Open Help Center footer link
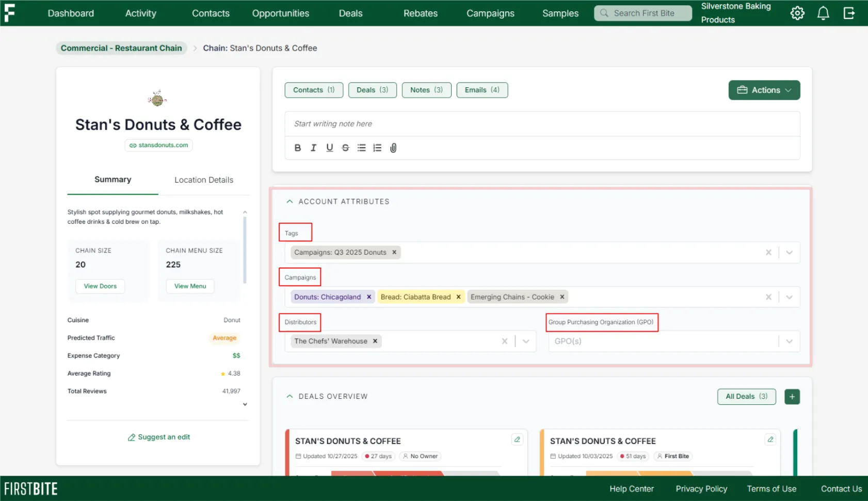Image resolution: width=868 pixels, height=501 pixels. click(632, 489)
